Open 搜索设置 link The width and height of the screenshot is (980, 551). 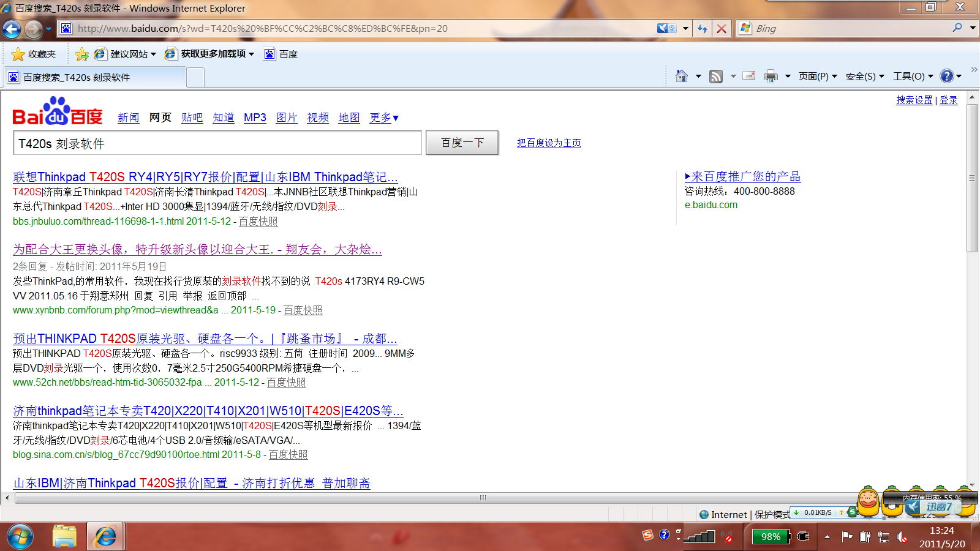click(x=914, y=100)
